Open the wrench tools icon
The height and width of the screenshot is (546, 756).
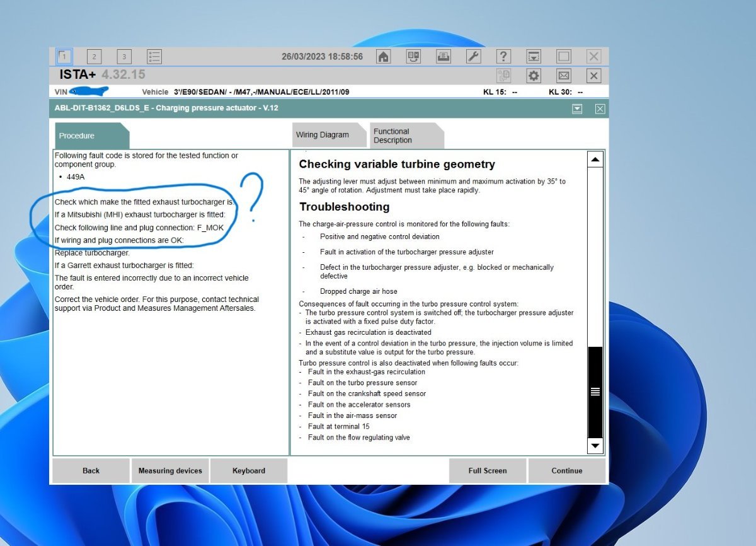pos(473,57)
